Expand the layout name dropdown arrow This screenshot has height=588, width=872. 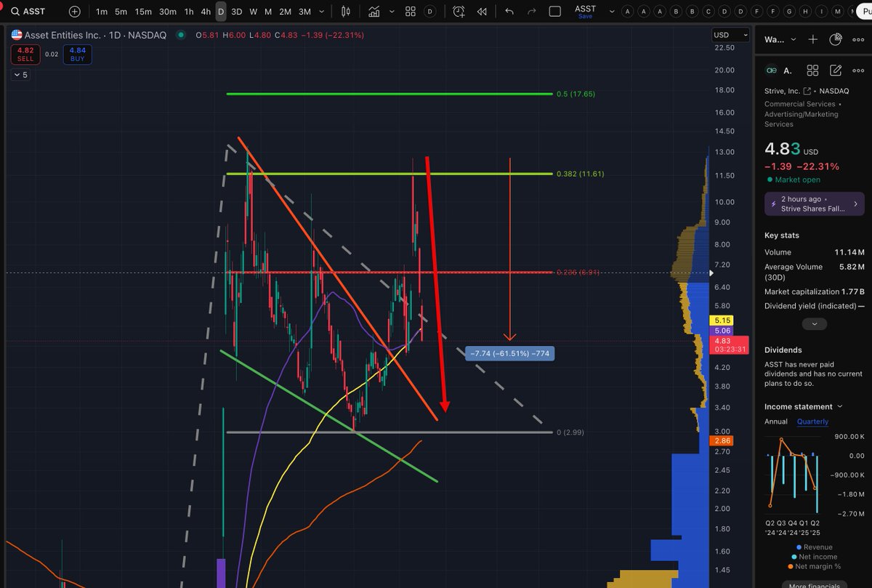pos(610,12)
